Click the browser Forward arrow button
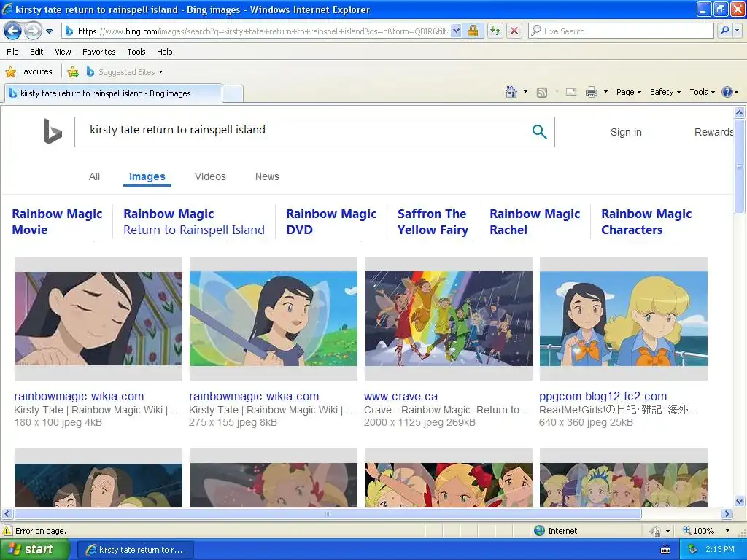747x560 pixels. coord(32,31)
